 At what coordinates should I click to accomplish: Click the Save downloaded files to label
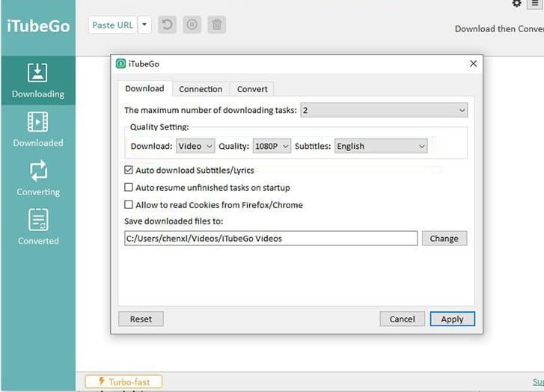pos(174,221)
